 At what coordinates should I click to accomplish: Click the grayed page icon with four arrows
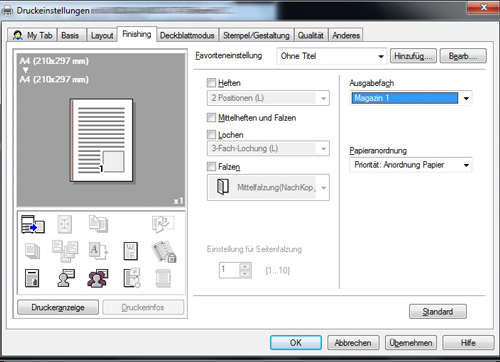tap(65, 224)
